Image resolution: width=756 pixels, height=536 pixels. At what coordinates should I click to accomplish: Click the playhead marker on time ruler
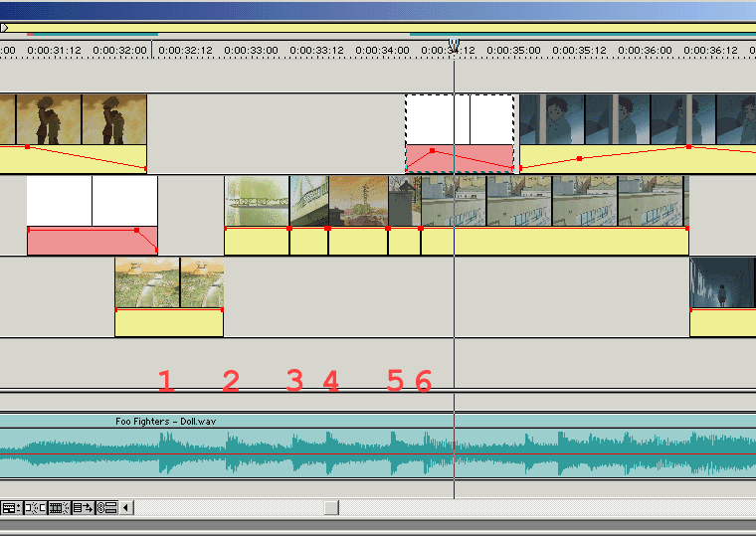(454, 46)
